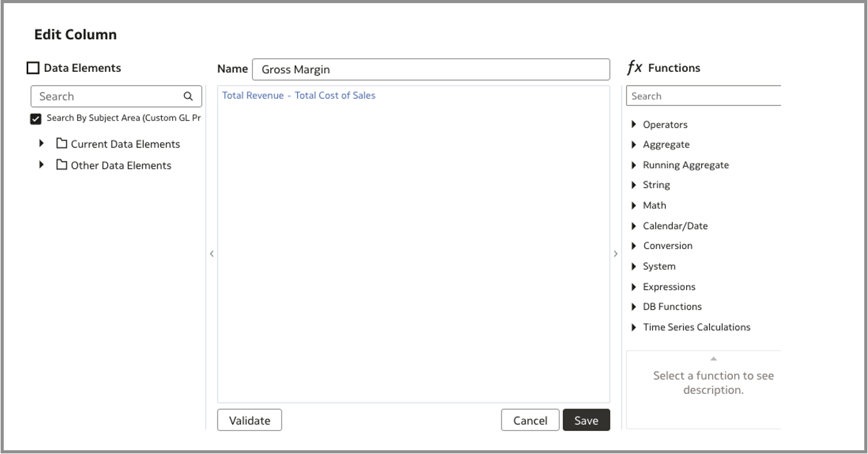
Task: Click the Validate button
Action: [x=250, y=420]
